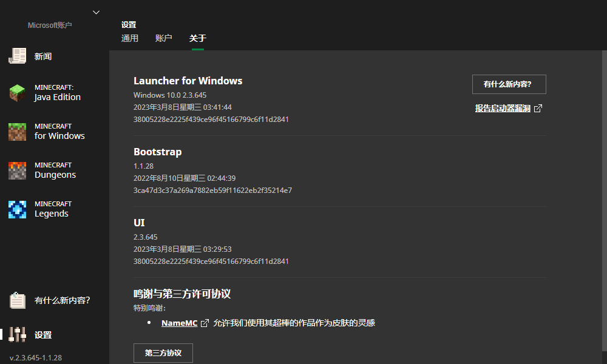Click the What's New clipboard icon in sidebar
The height and width of the screenshot is (364, 607).
click(x=18, y=300)
